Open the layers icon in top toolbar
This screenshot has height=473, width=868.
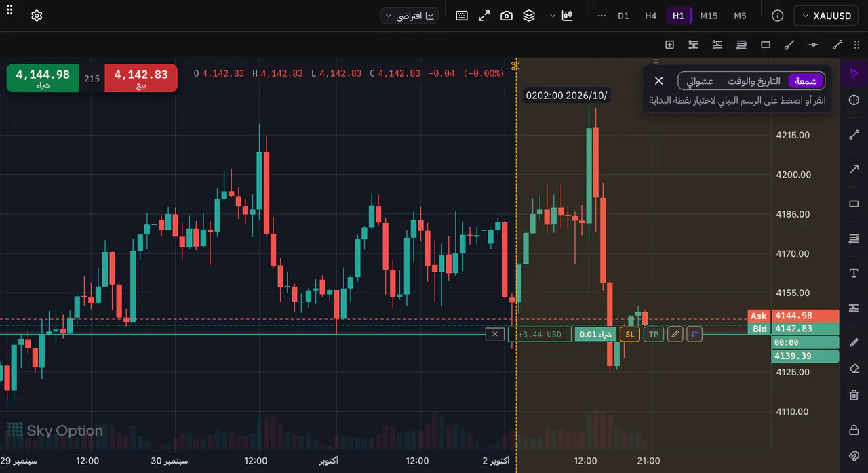tap(529, 16)
